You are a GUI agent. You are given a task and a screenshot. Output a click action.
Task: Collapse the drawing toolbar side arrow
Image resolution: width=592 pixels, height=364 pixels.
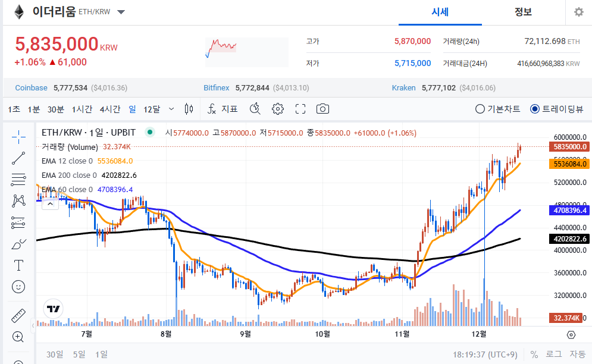tap(33, 325)
